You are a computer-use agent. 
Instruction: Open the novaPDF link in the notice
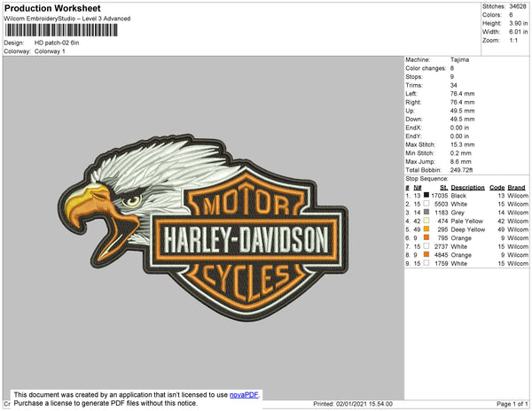point(244,395)
